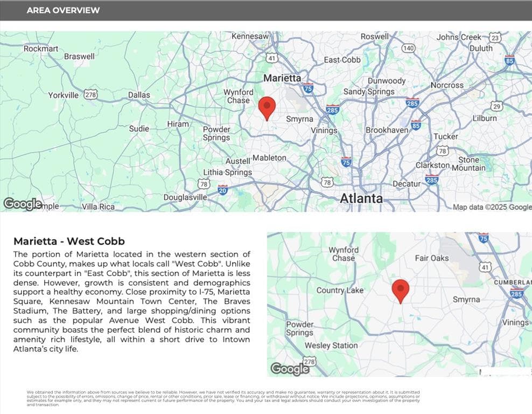The width and height of the screenshot is (532, 414).
Task: Click the Country Lake label
Action: point(340,291)
